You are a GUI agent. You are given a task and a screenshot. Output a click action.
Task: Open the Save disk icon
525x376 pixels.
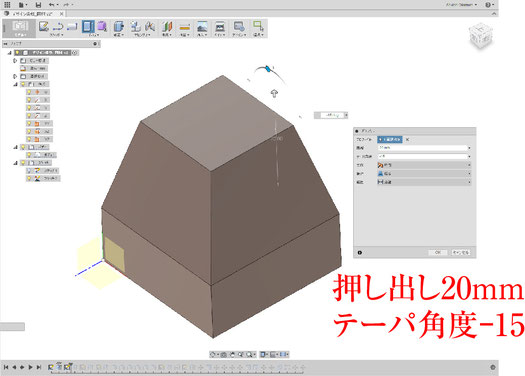pos(38,5)
